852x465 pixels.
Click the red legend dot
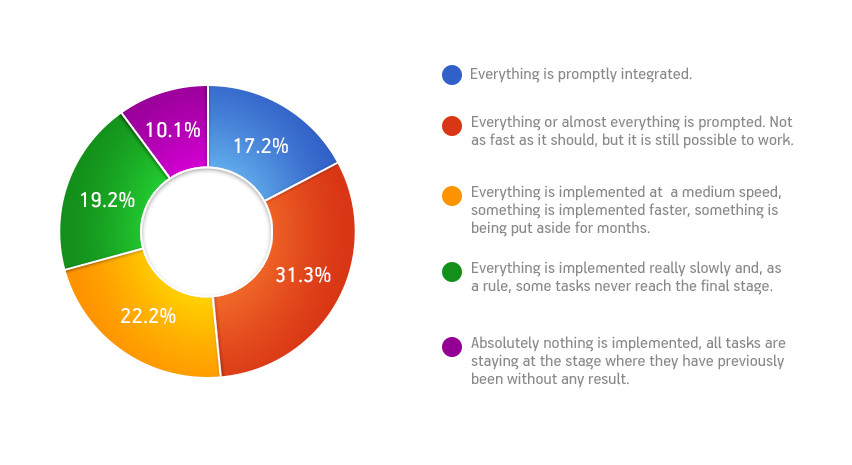click(x=452, y=125)
